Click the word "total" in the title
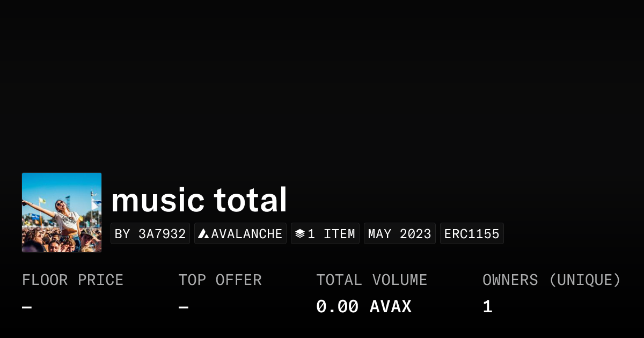Viewport: 644px width, 338px height. point(251,200)
